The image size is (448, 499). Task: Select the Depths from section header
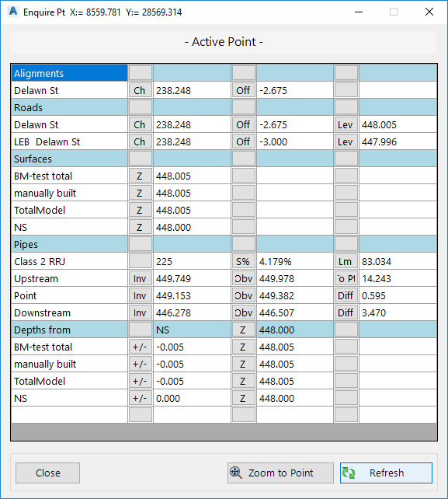click(69, 330)
